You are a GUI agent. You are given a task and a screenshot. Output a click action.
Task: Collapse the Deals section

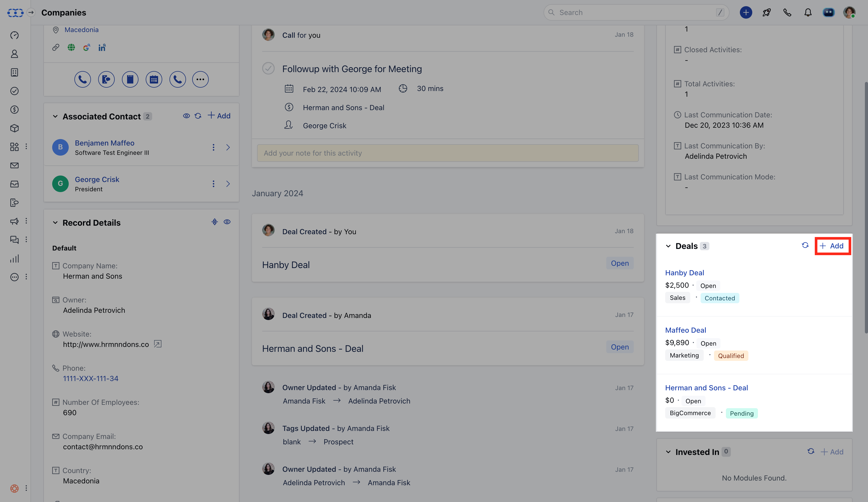(668, 246)
